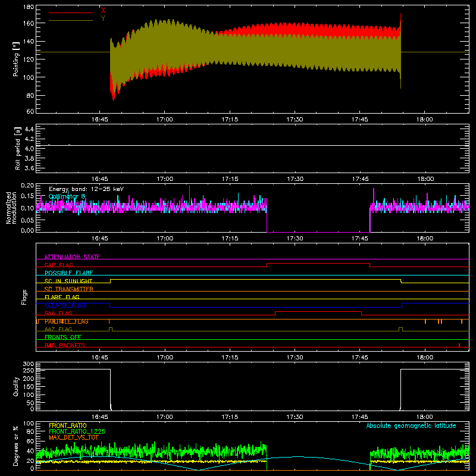Click 17:00 tick label under Quality plot
Image resolution: width=476 pixels, height=476 pixels.
[165, 417]
